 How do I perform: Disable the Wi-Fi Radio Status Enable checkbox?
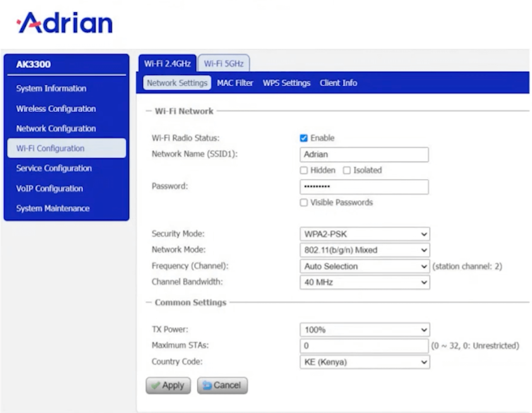(x=304, y=138)
